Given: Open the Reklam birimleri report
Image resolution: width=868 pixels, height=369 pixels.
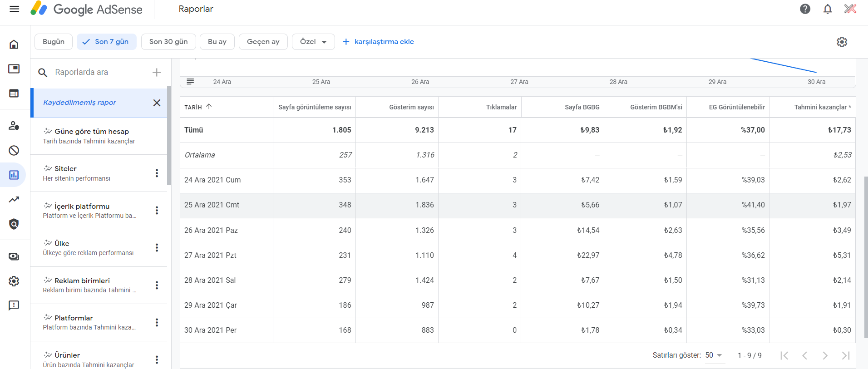Looking at the screenshot, I should [89, 285].
